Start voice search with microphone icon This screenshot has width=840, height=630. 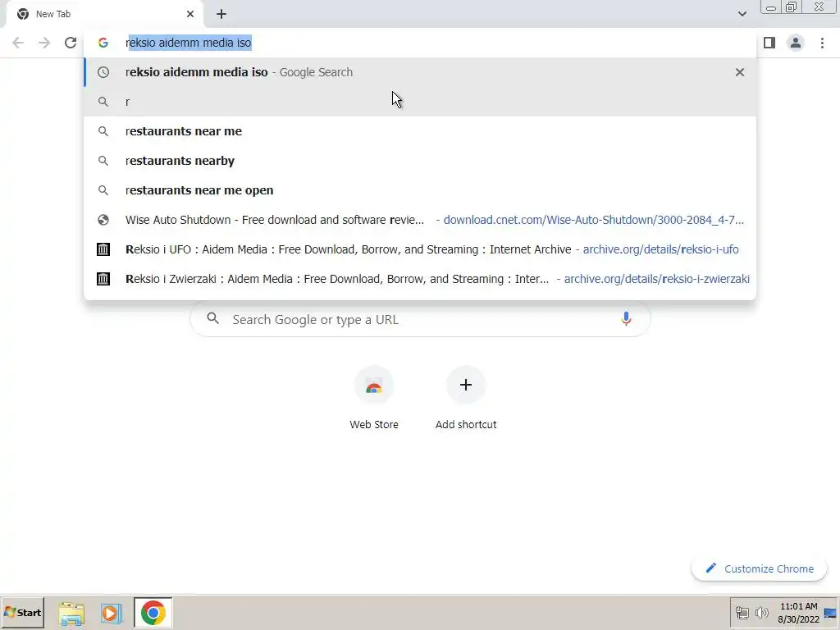point(626,319)
